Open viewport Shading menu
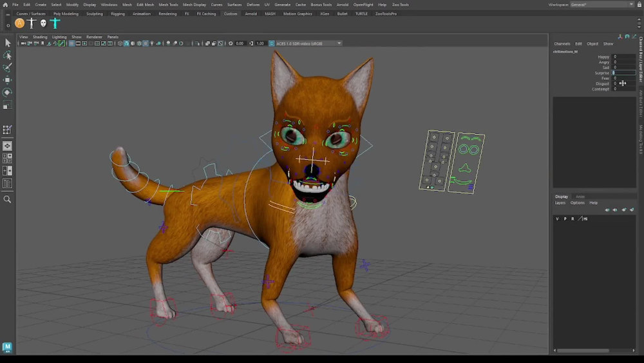644x363 pixels. pos(40,37)
